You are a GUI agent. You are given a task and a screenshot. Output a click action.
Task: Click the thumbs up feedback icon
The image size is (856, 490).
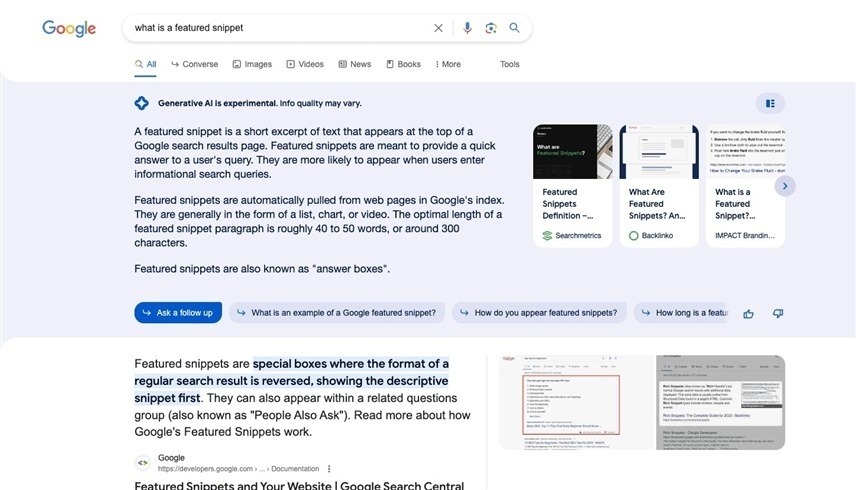(748, 313)
